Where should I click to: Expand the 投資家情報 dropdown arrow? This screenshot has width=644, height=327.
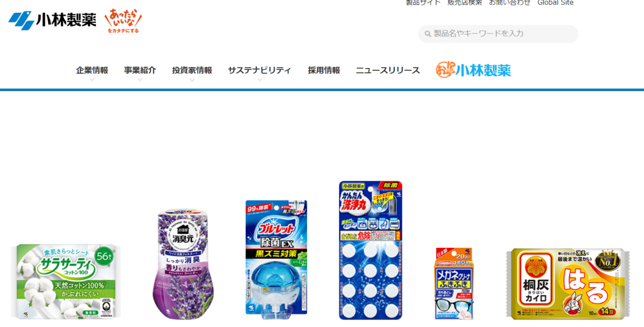coord(192,80)
